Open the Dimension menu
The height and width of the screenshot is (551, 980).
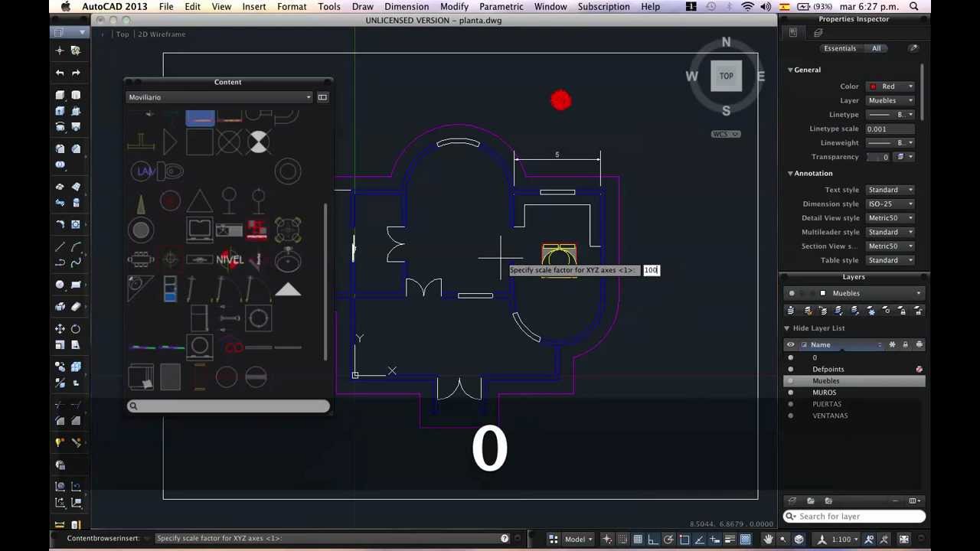pos(407,7)
